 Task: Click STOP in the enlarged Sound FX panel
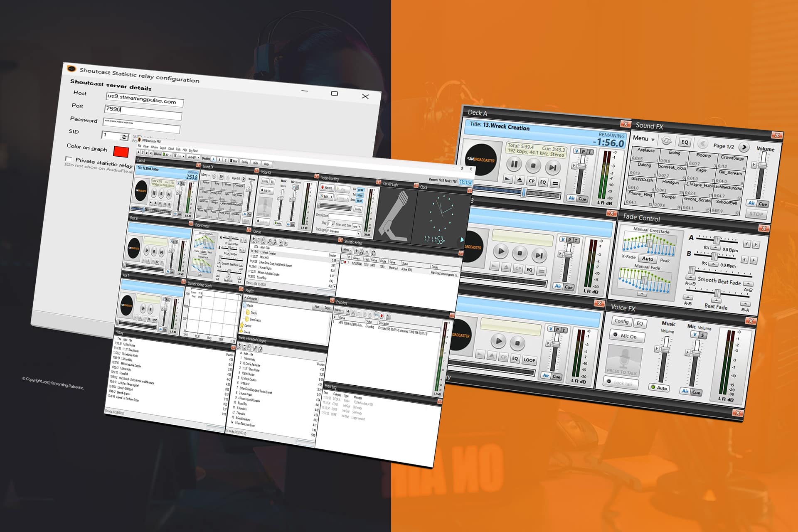[x=756, y=214]
